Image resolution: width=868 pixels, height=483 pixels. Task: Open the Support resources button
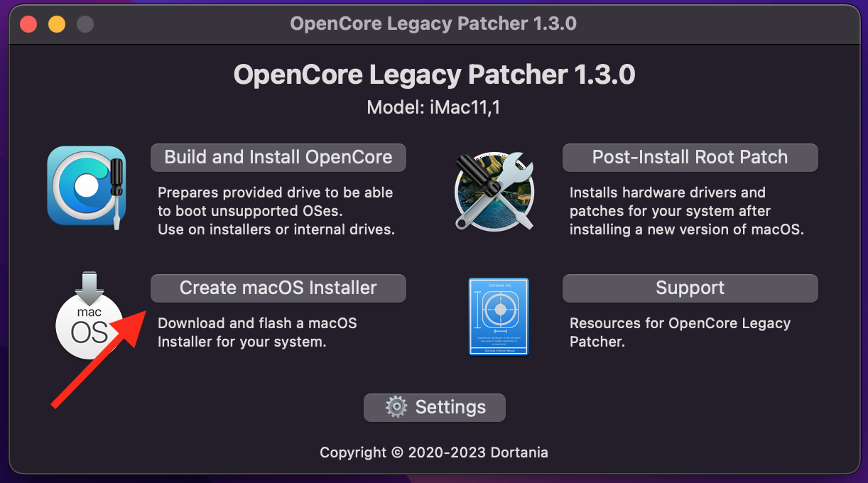point(690,288)
